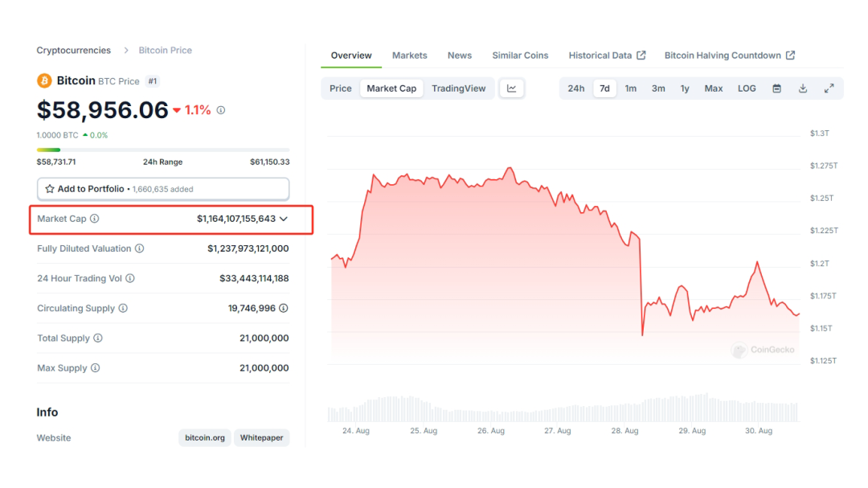Click the orange Bitcoin logo icon
Image resolution: width=868 pixels, height=488 pixels.
[44, 81]
